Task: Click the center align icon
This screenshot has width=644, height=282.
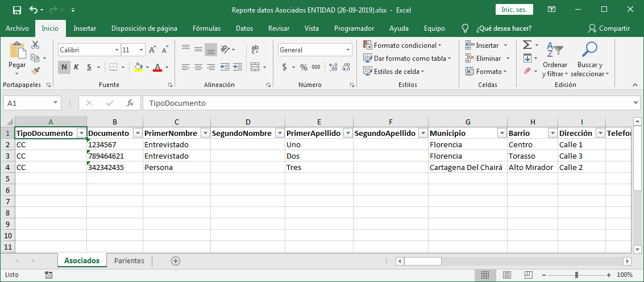Action: click(198, 67)
